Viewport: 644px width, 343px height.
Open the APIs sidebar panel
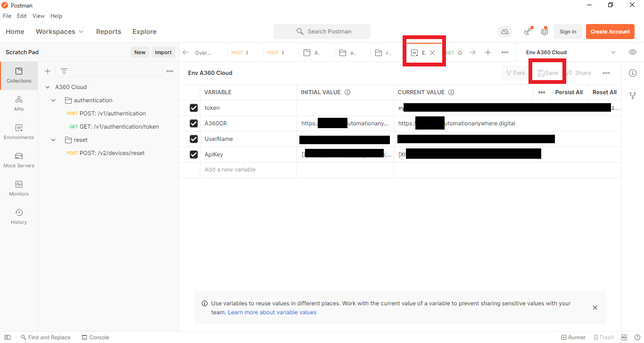(x=19, y=104)
